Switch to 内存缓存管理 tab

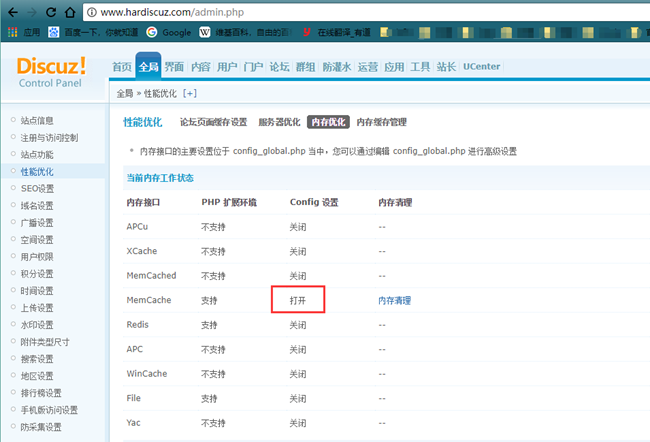click(381, 122)
